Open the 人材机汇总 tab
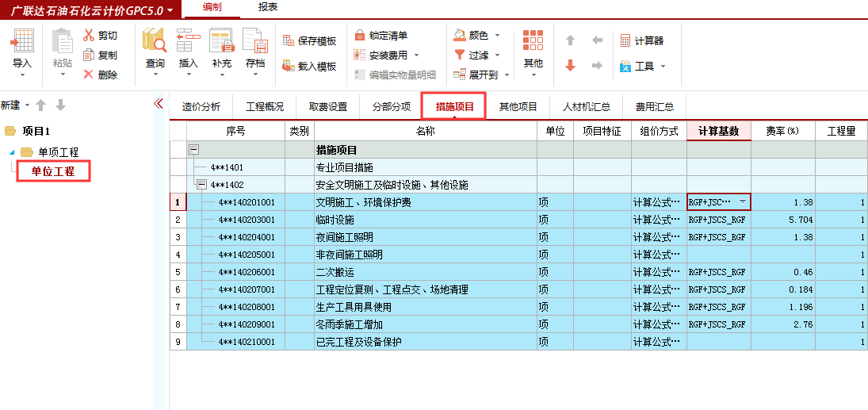868x410 pixels. 587,107
